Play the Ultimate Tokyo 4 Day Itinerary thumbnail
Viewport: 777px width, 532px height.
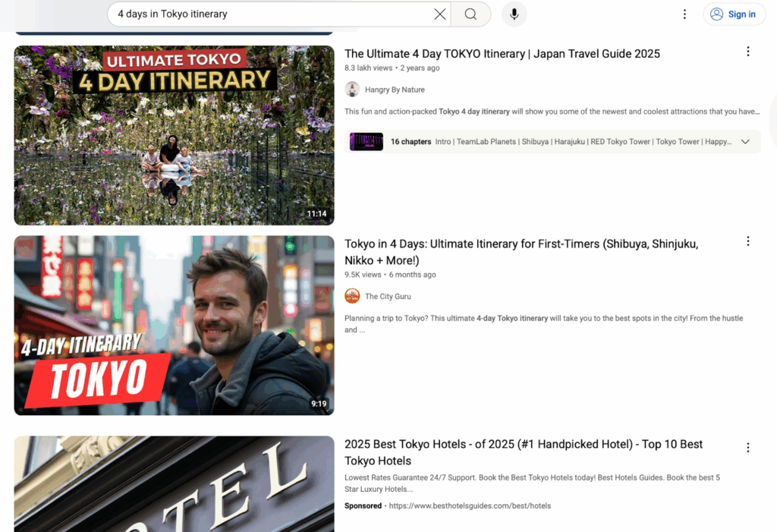point(174,135)
